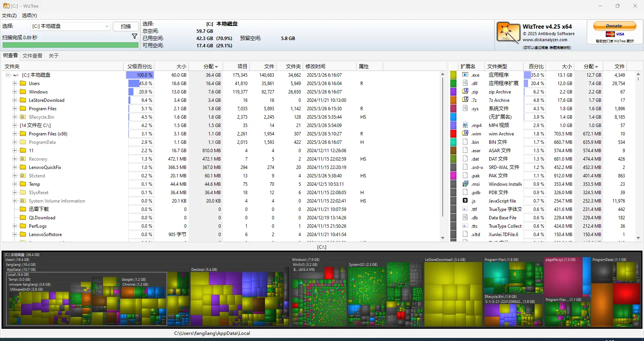Click the .wim archive file icon
The width and height of the screenshot is (644, 341).
coord(465,134)
